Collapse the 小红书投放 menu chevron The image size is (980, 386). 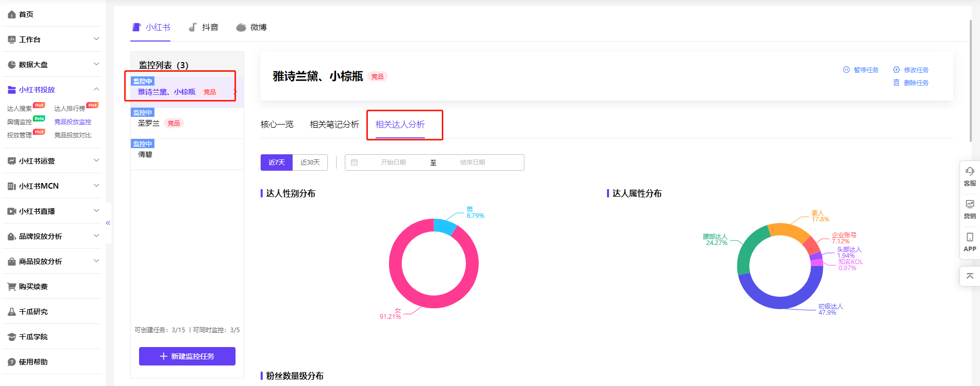[x=96, y=89]
